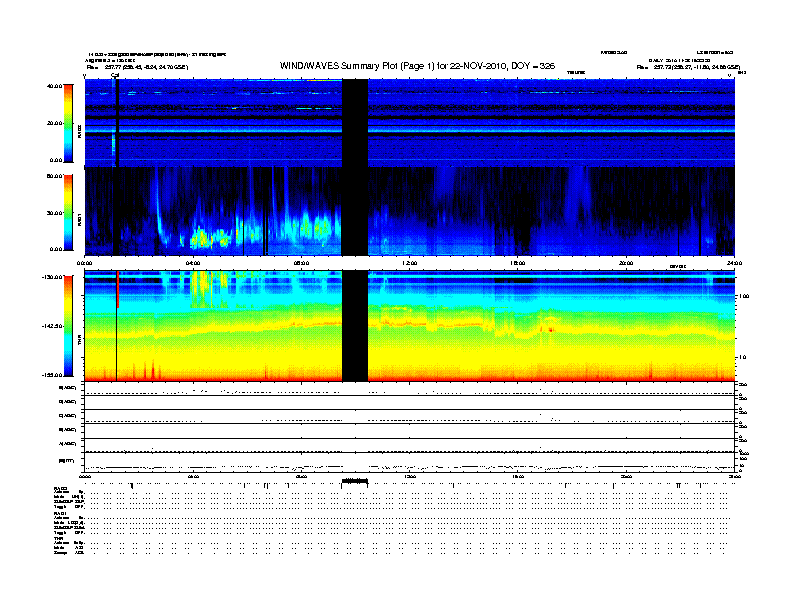Select the TNR panel color scale bar
This screenshot has height=612, width=792.
click(x=68, y=326)
